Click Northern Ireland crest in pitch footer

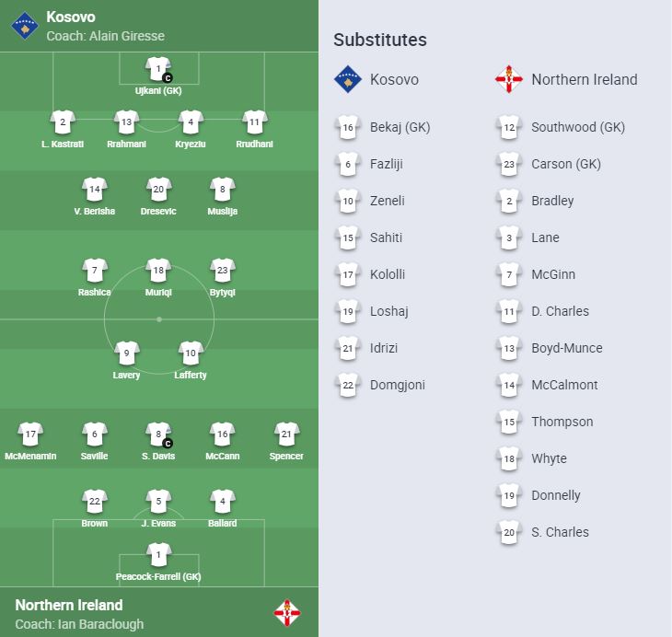[287, 613]
